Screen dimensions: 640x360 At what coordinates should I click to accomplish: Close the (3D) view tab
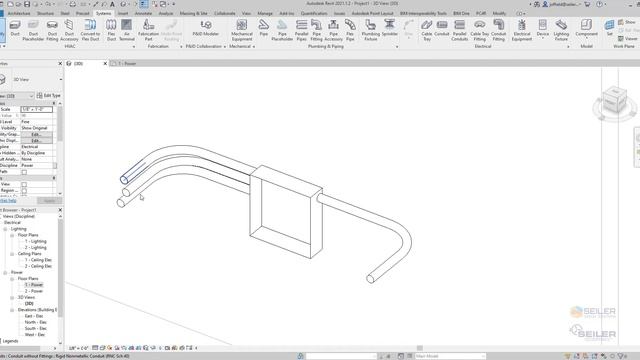pos(105,64)
